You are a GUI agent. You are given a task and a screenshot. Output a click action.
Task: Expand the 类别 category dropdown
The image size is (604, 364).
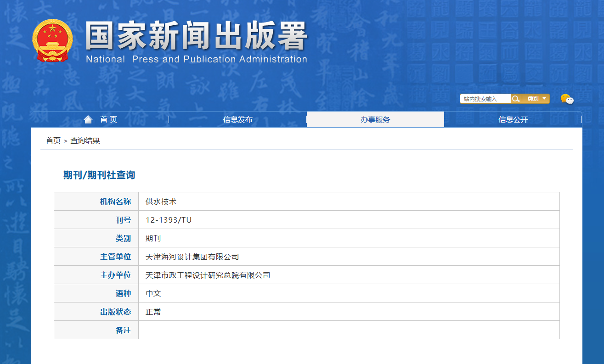click(x=536, y=99)
